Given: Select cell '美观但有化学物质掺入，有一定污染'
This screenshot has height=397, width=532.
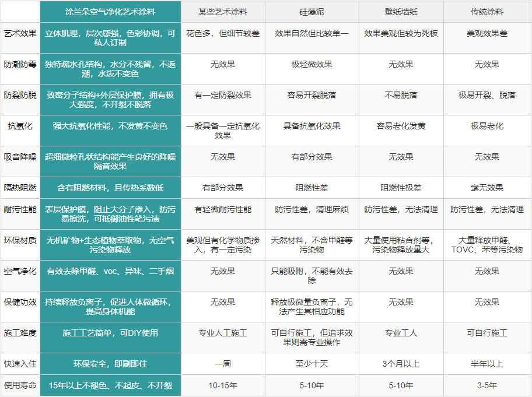Looking at the screenshot, I should point(223,245).
